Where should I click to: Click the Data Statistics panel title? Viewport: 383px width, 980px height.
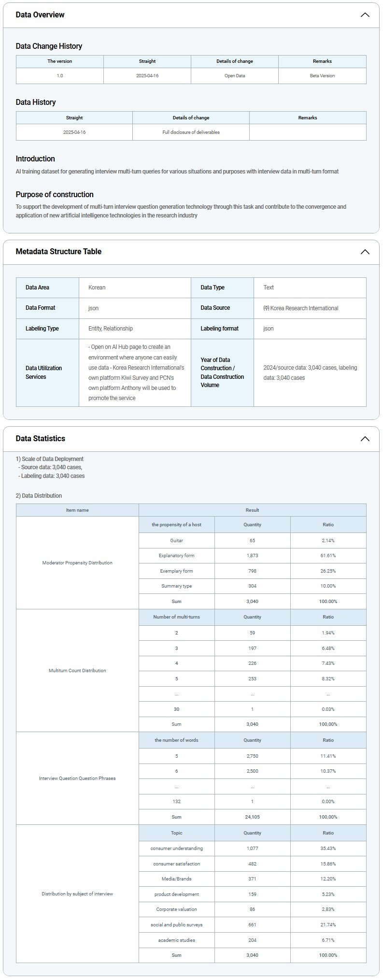pos(40,439)
